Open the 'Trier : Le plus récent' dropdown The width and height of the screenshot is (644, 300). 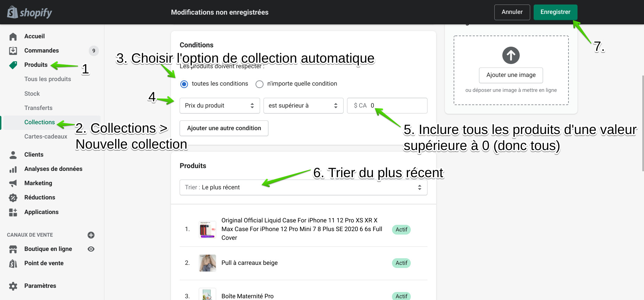click(x=303, y=187)
